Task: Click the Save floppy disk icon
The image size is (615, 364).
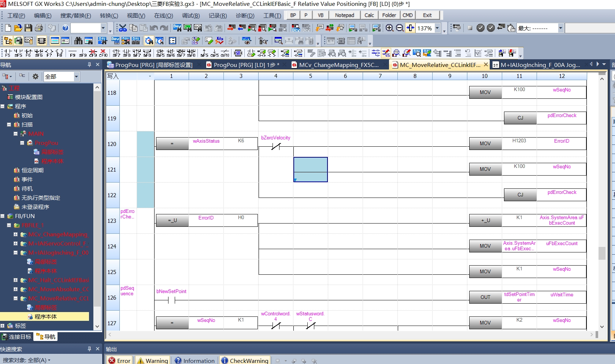Action: pyautogui.click(x=28, y=28)
